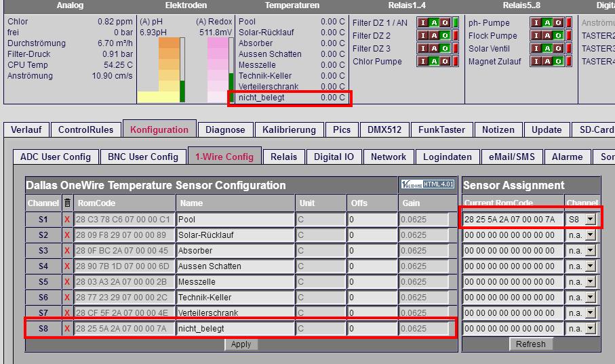This screenshot has width=615, height=364.
Task: Click the I button for Magnet Zulauf
Action: 536,61
